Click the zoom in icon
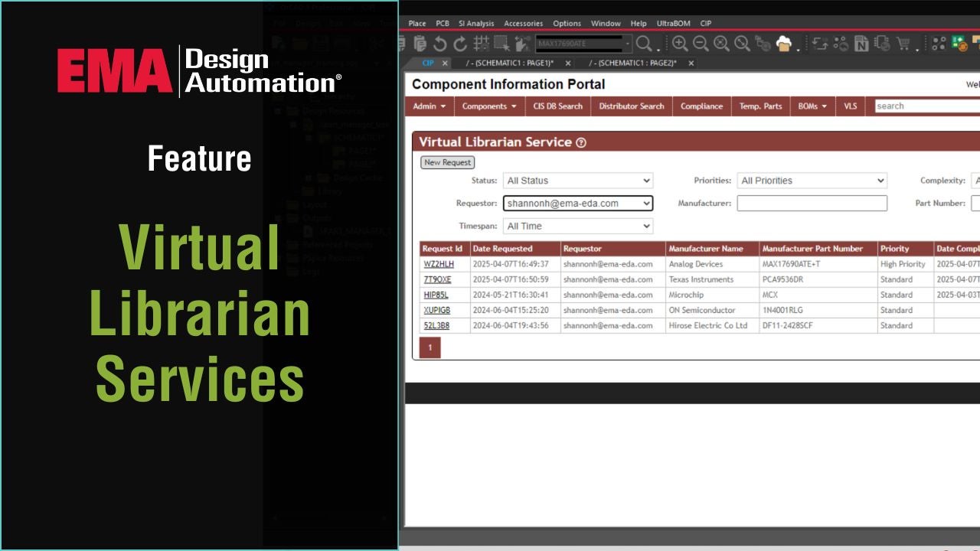Viewport: 980px width, 551px height. 680,44
